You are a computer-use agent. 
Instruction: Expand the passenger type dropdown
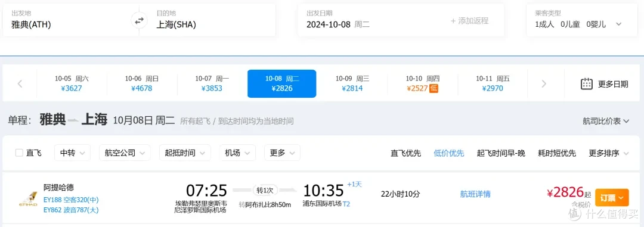click(618, 24)
